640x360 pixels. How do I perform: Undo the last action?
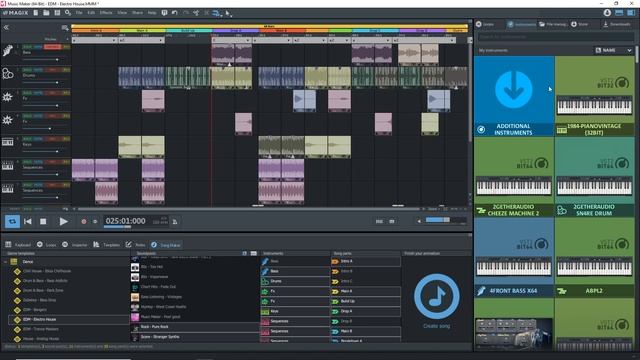click(175, 13)
